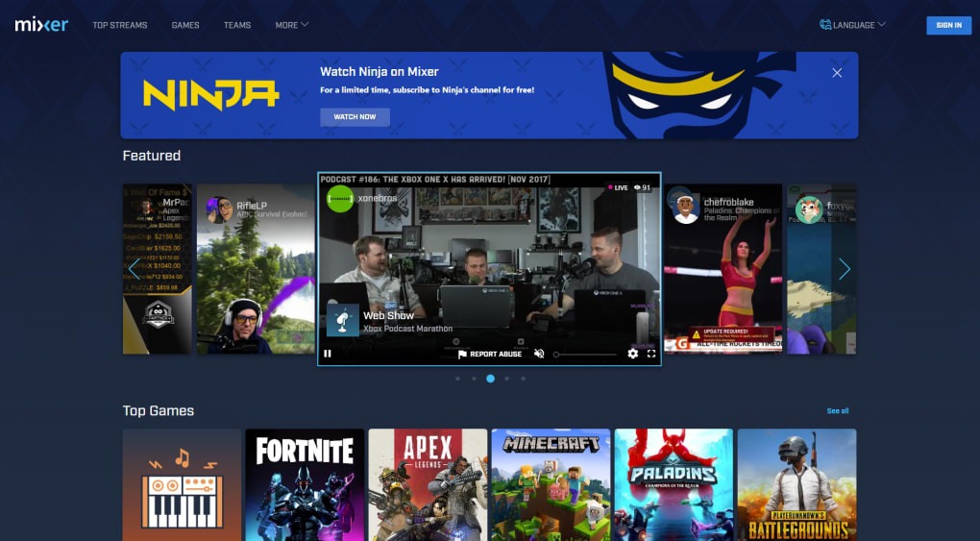Screen dimensions: 980x541
Task: Click the NINJA logo in the banner
Action: point(210,95)
